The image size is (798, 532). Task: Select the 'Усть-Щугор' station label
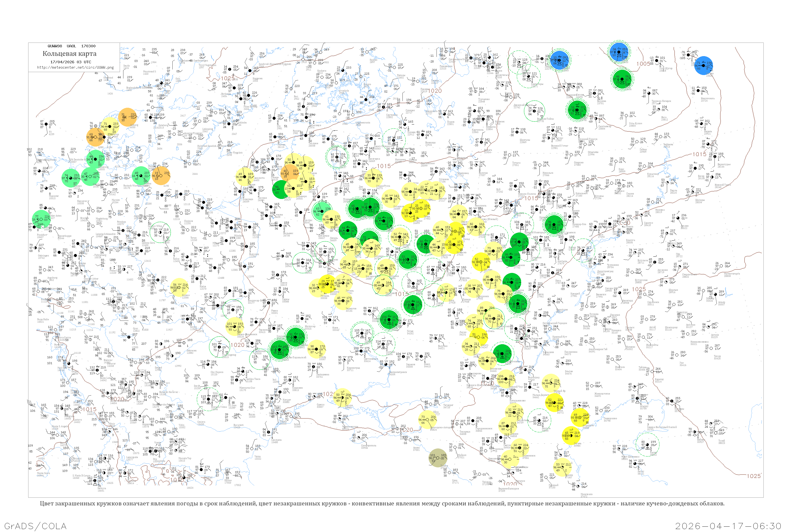(x=666, y=69)
